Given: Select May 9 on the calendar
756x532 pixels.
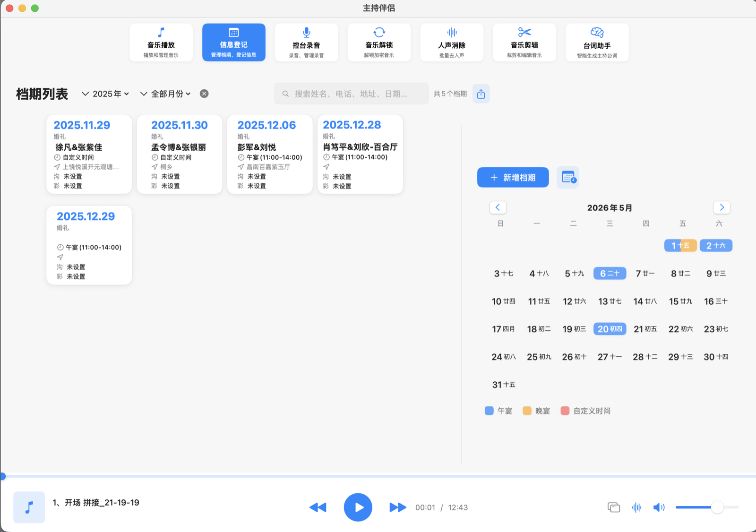Looking at the screenshot, I should [x=716, y=274].
